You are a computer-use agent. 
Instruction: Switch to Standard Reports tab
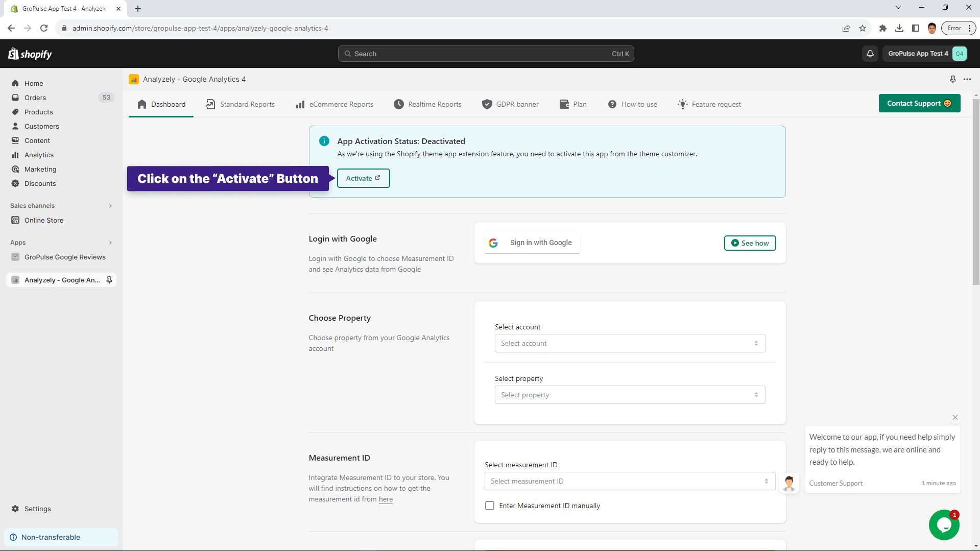pos(241,104)
